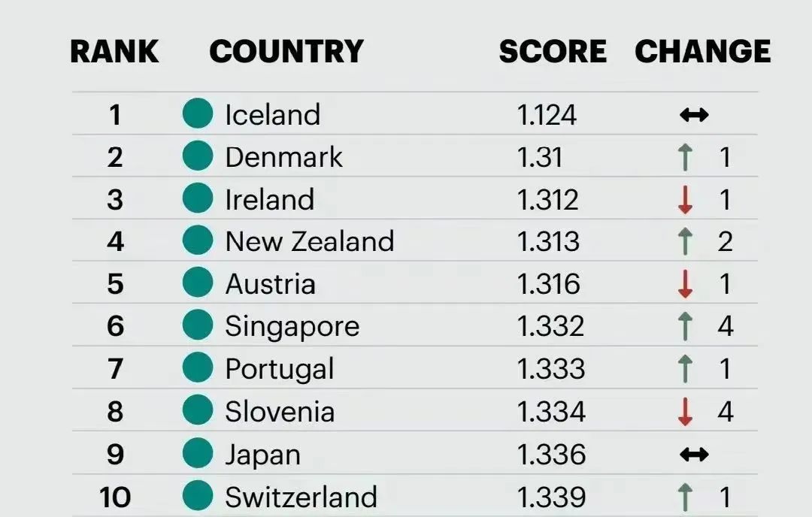Click rank number 9 for Japan
Image resolution: width=812 pixels, height=517 pixels.
pyautogui.click(x=115, y=455)
